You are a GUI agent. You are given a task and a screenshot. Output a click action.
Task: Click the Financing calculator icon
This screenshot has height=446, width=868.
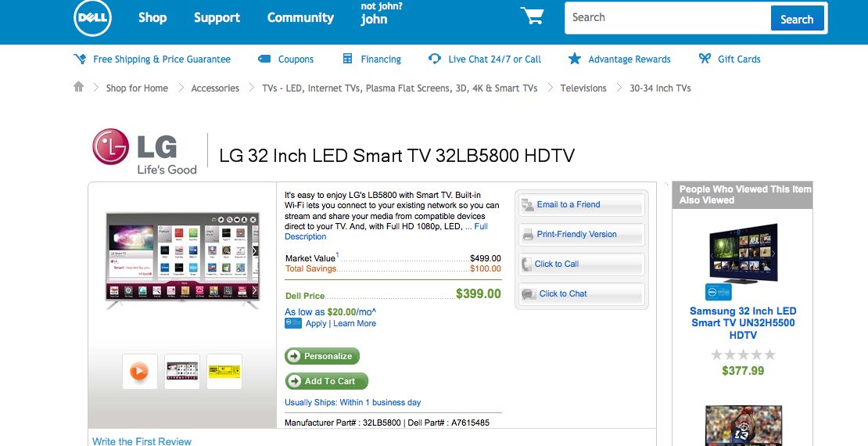(x=348, y=59)
